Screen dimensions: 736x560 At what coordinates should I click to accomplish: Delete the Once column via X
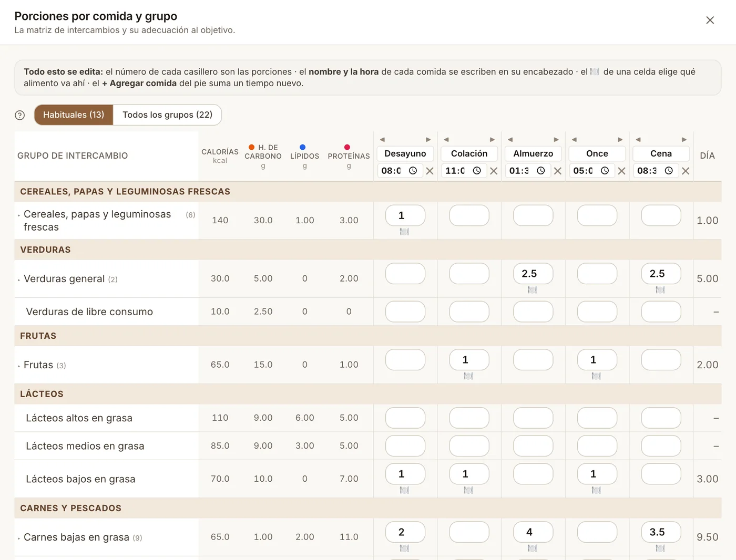pos(621,171)
